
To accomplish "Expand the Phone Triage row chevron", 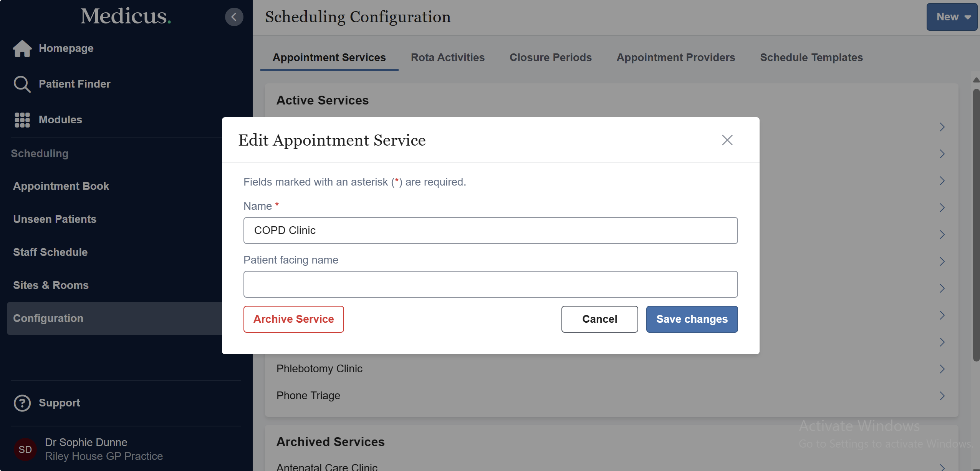I will click(x=942, y=396).
